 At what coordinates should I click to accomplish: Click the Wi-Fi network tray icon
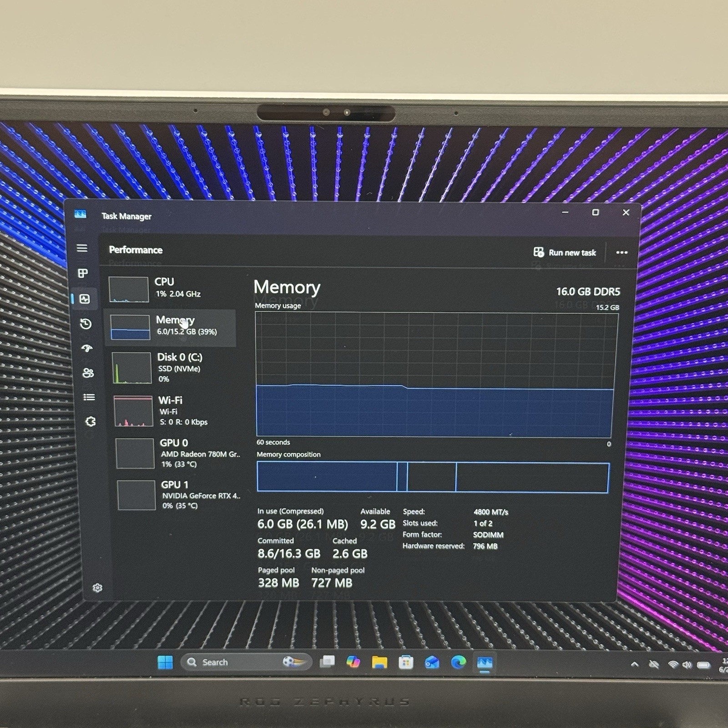click(x=673, y=665)
